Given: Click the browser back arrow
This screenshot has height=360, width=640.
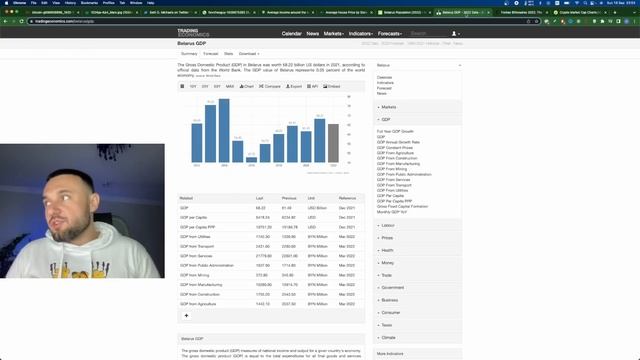Looking at the screenshot, I should (5, 21).
